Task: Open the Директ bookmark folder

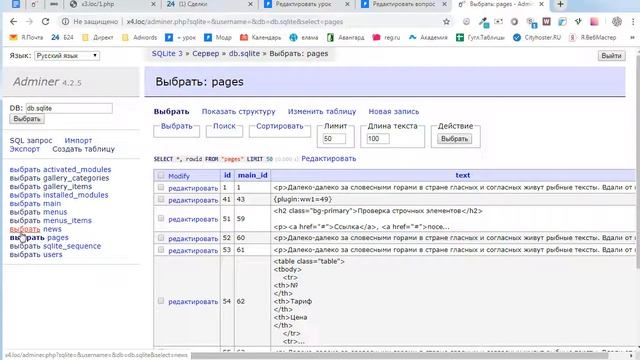Action: tap(98, 37)
